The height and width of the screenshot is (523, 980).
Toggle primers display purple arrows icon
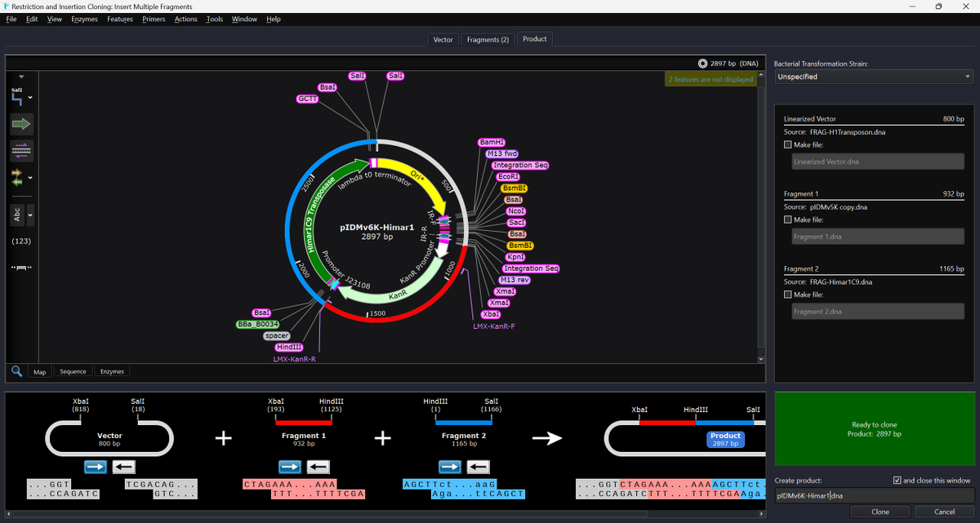(20, 150)
